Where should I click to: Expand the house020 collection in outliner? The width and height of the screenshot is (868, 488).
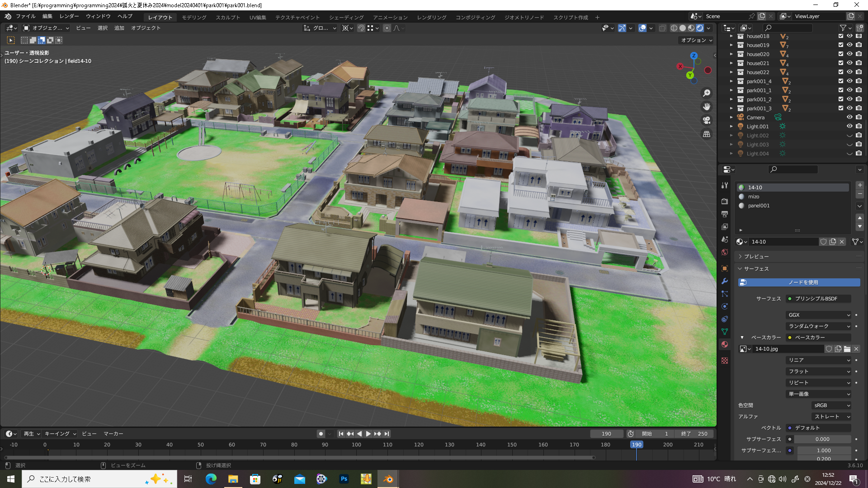(731, 54)
